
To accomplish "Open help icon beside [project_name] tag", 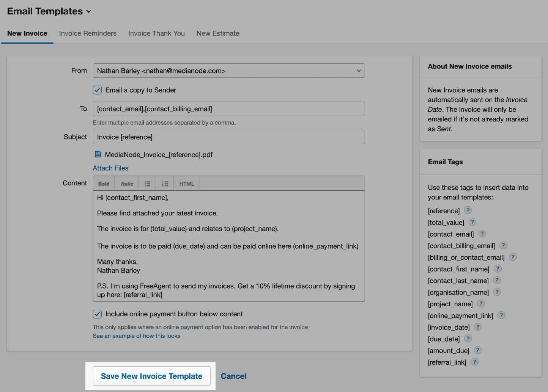I will [481, 304].
